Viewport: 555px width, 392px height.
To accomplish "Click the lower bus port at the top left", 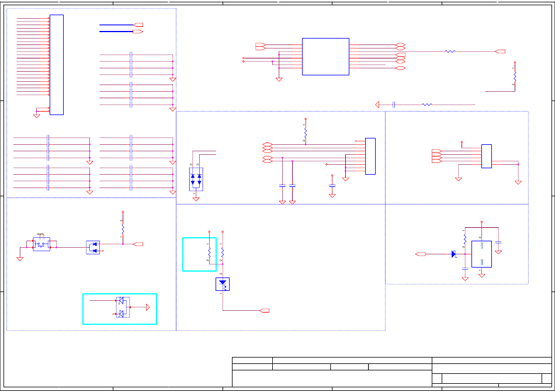I will click(138, 32).
